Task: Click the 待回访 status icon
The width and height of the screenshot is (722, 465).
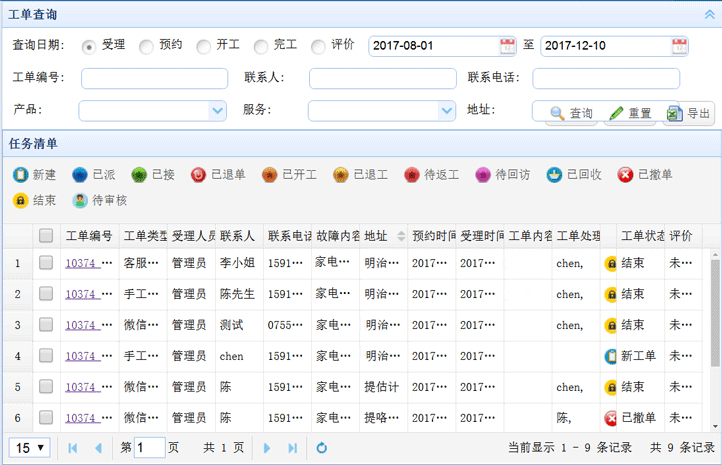Action: tap(484, 175)
